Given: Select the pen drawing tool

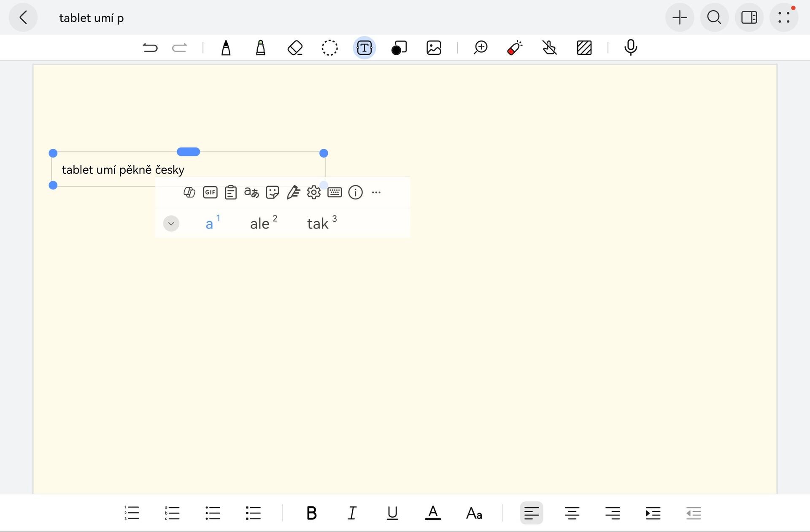Looking at the screenshot, I should [226, 48].
